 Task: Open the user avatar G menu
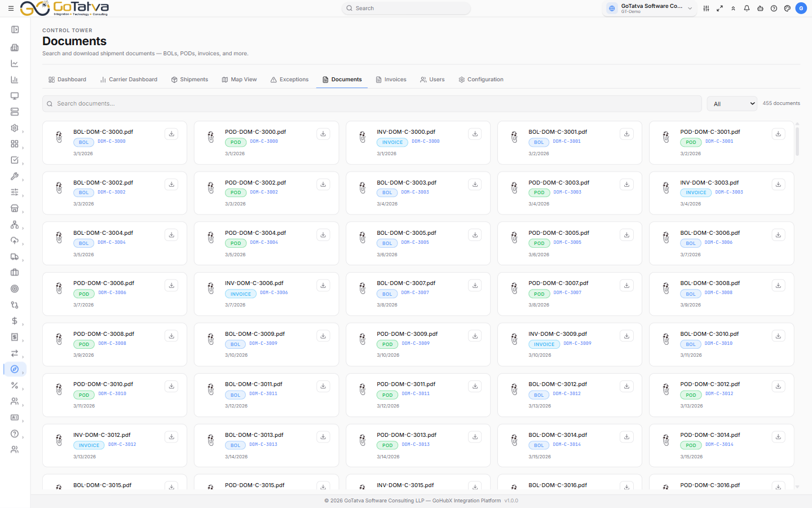(x=801, y=8)
